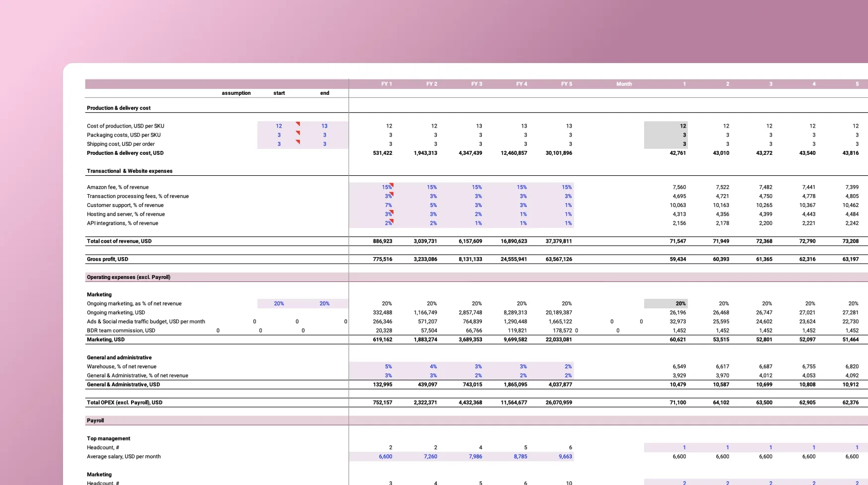Select the Amazon fee FY 1 cell with comment
The height and width of the screenshot is (485, 868).
click(387, 187)
